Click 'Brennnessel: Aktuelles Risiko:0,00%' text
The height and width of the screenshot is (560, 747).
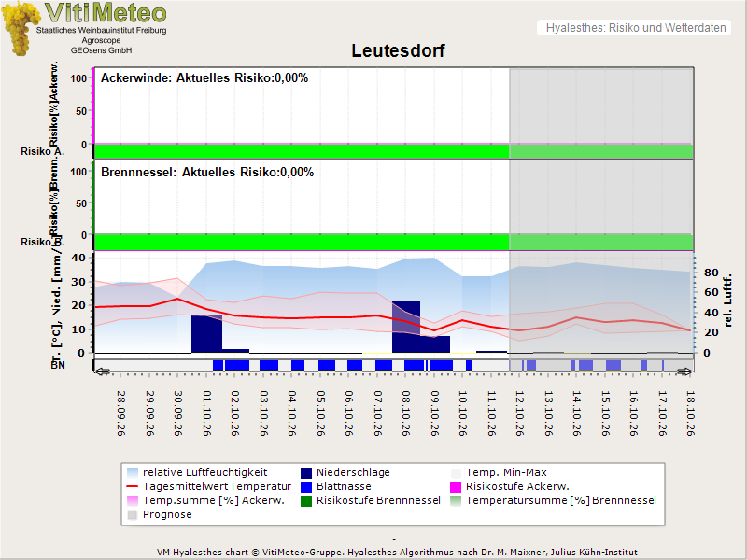pyautogui.click(x=207, y=172)
